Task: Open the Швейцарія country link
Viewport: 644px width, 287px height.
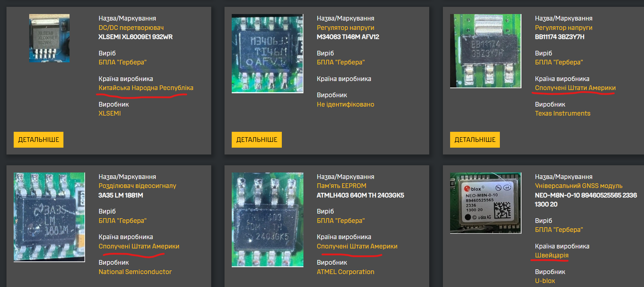Action: (551, 255)
